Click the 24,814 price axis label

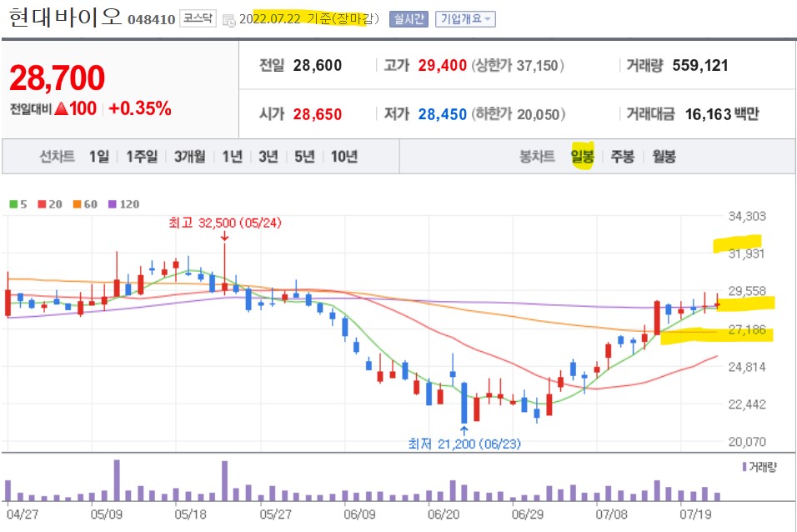[747, 367]
